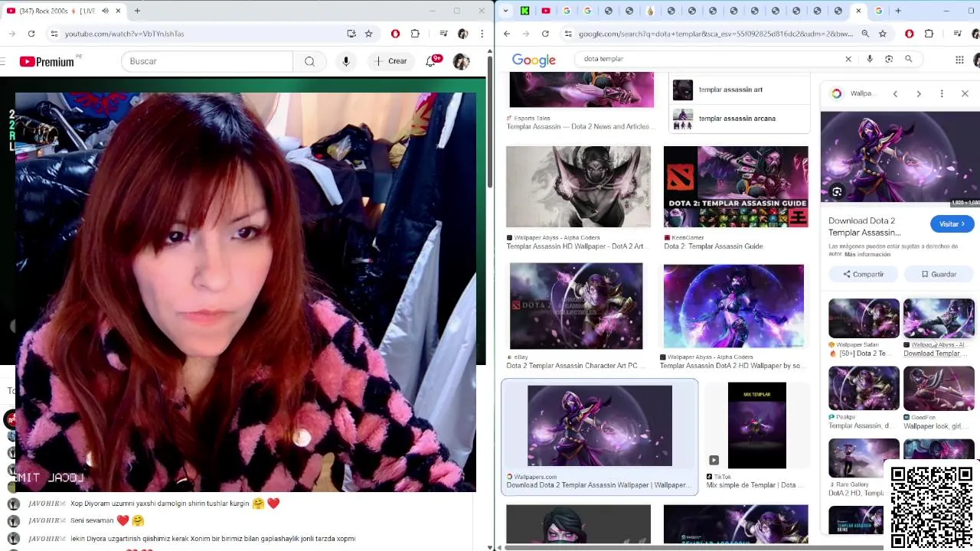Screen dimensions: 980x551
Task: Activate YouTube voice search microphone
Action: pos(346,61)
